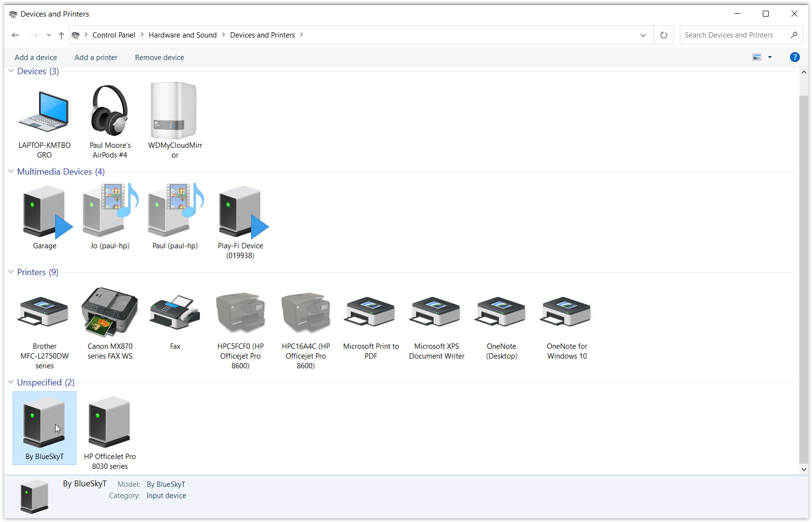Viewport: 812px width, 522px height.
Task: Select Paul Moore's AirPods #4 headphones
Action: click(x=110, y=111)
